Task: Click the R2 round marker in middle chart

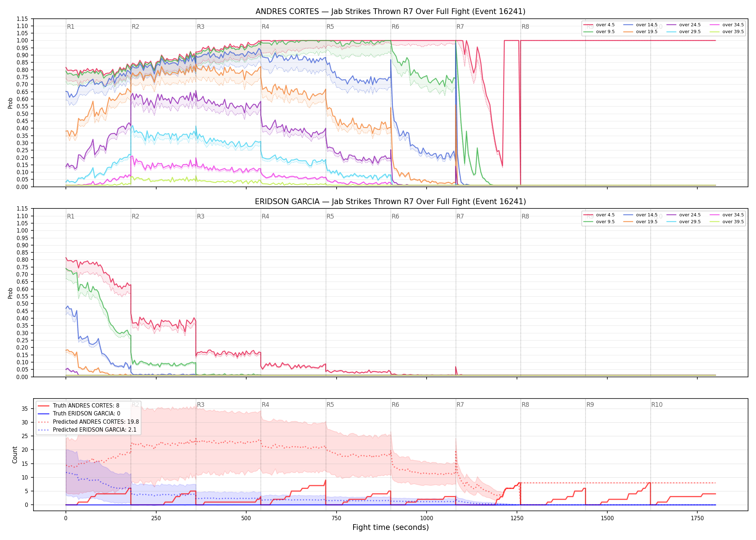Action: coord(135,216)
